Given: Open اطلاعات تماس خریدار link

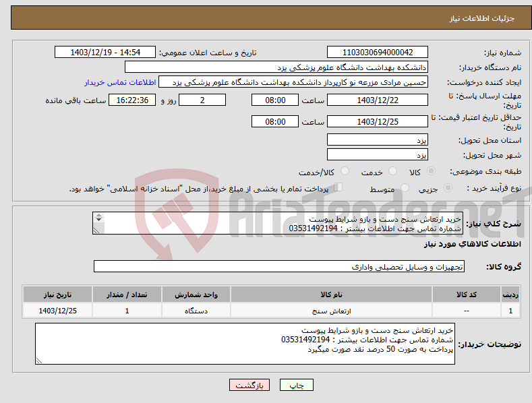Looking at the screenshot, I should 120,82.
